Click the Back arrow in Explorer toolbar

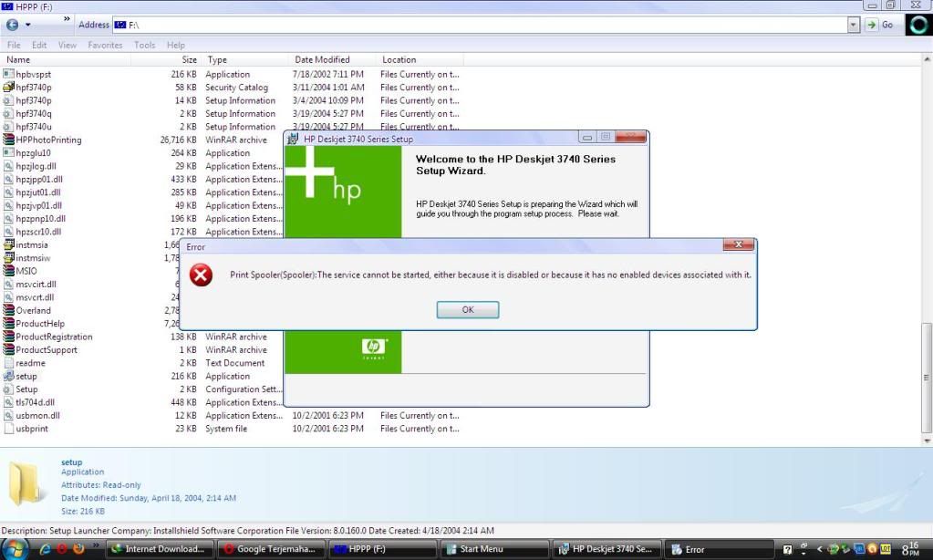12,25
